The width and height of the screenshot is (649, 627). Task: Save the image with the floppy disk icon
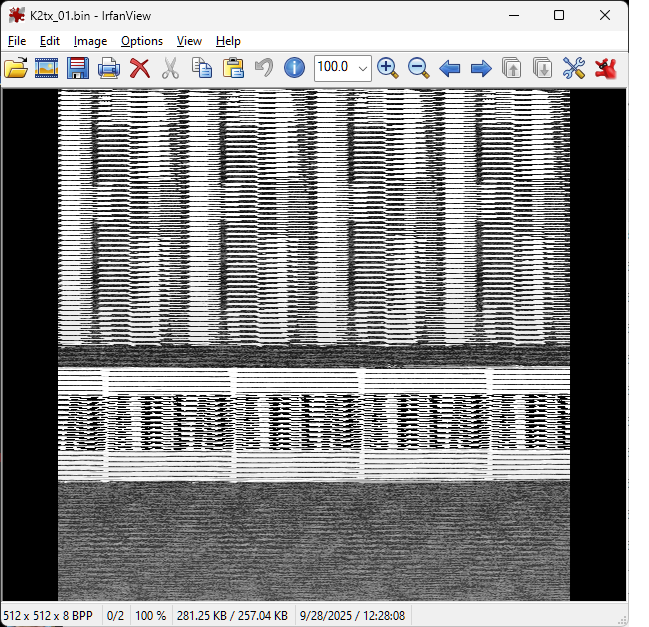click(x=78, y=68)
